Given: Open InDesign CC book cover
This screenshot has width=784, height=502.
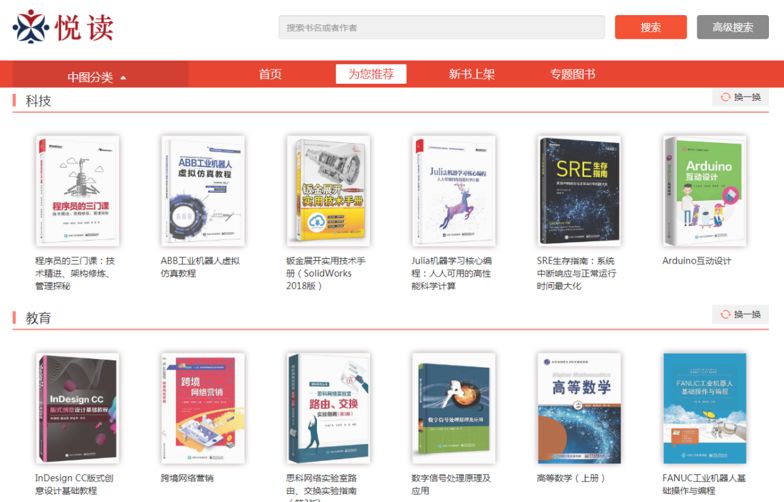Looking at the screenshot, I should click(78, 408).
